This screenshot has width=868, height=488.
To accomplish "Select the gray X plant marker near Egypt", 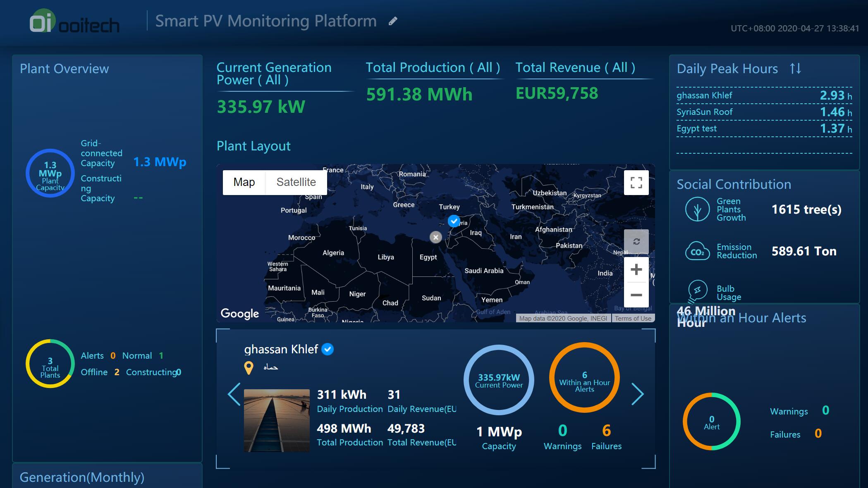I will (435, 237).
